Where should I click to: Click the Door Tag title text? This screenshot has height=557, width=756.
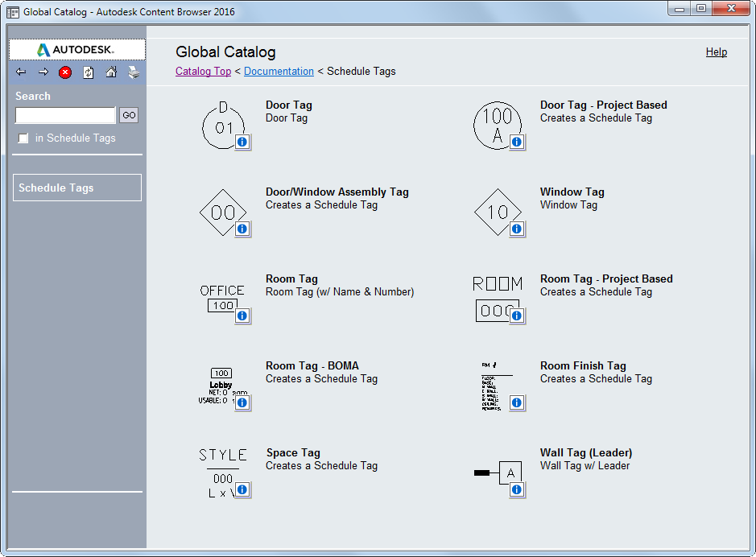[289, 105]
